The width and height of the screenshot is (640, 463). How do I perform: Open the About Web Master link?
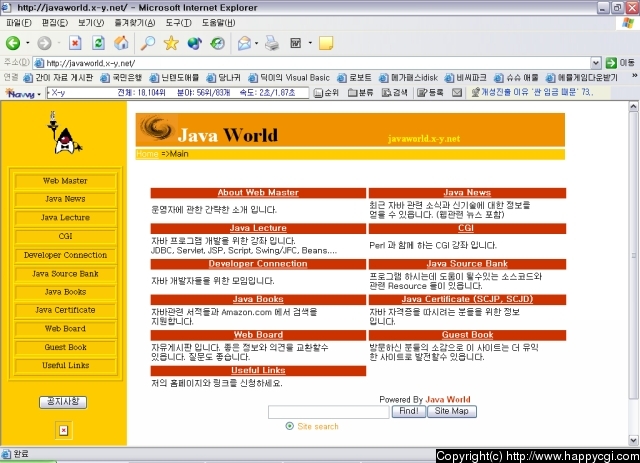[x=258, y=193]
